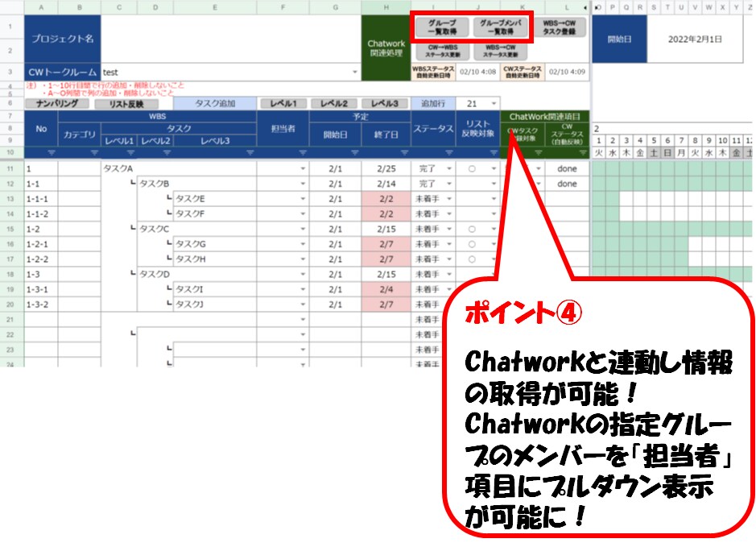The width and height of the screenshot is (756, 547).
Task: Open filter icon under 終了日 column
Action: point(404,153)
